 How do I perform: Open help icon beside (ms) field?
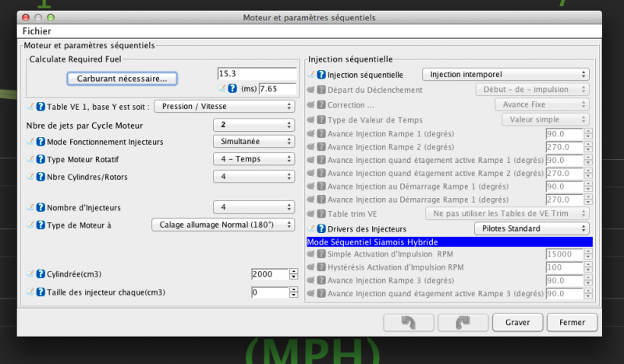[232, 88]
